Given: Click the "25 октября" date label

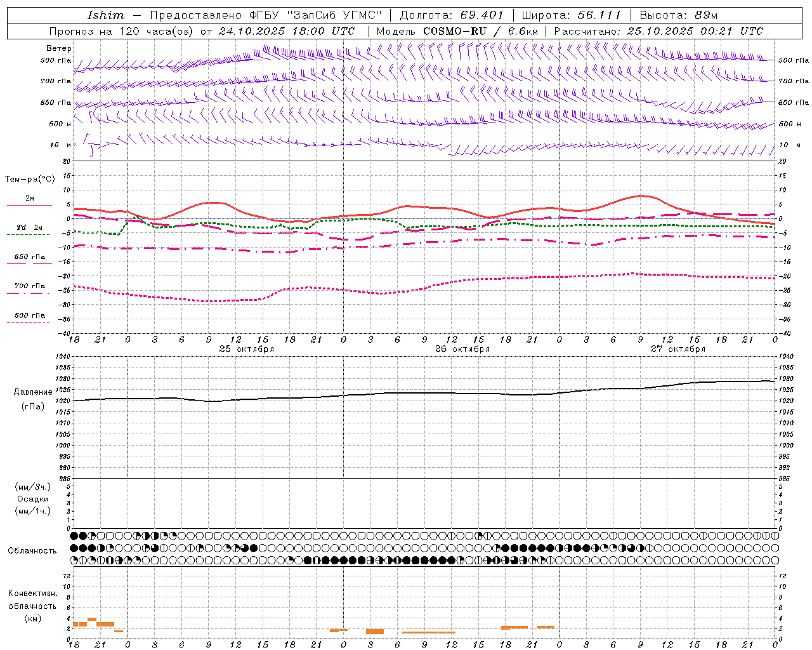Looking at the screenshot, I should 247,349.
